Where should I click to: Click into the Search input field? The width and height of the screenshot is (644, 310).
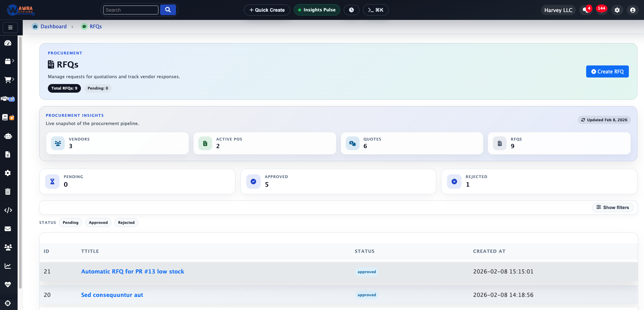(x=131, y=10)
